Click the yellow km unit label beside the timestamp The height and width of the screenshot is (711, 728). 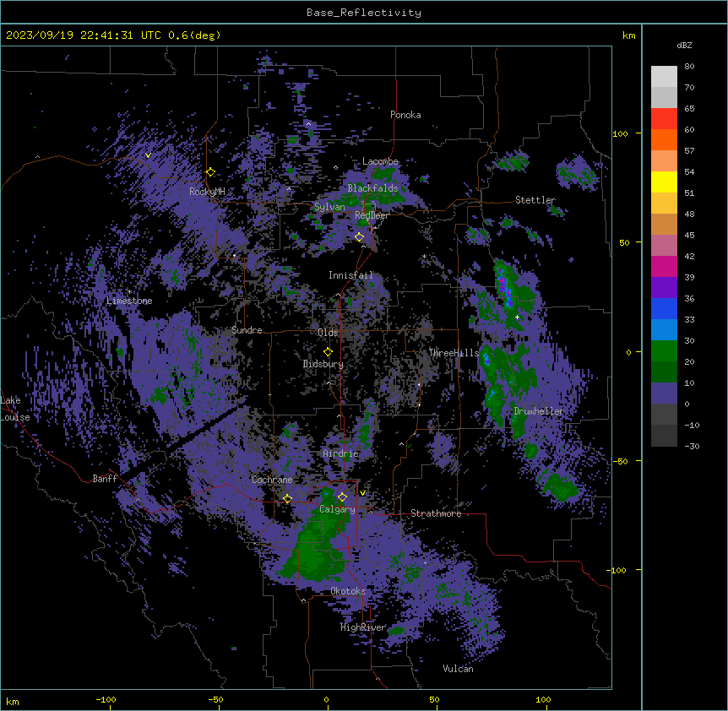(x=628, y=35)
